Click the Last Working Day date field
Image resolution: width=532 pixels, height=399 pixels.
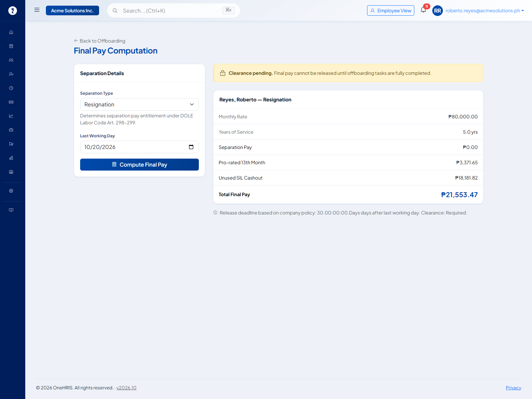pyautogui.click(x=139, y=147)
